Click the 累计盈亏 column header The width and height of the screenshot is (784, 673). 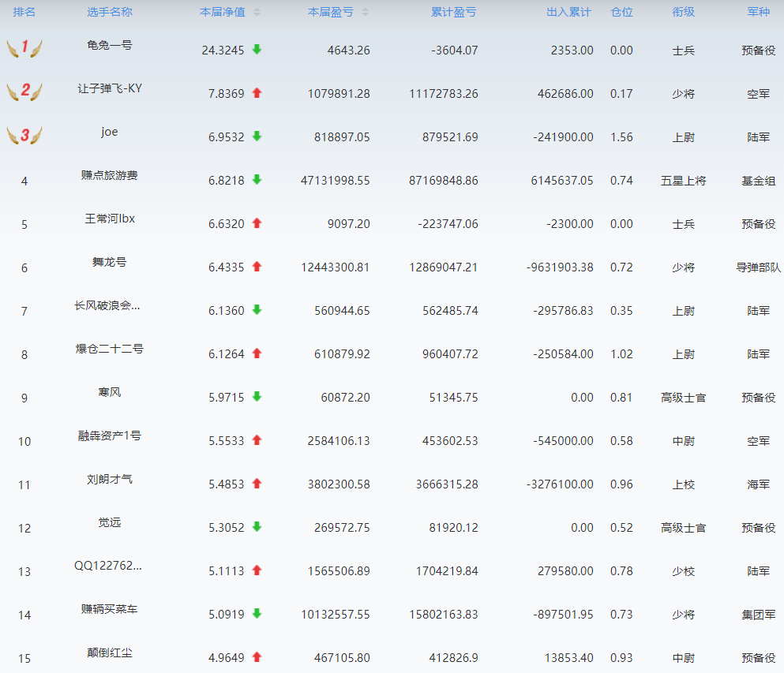(x=453, y=12)
